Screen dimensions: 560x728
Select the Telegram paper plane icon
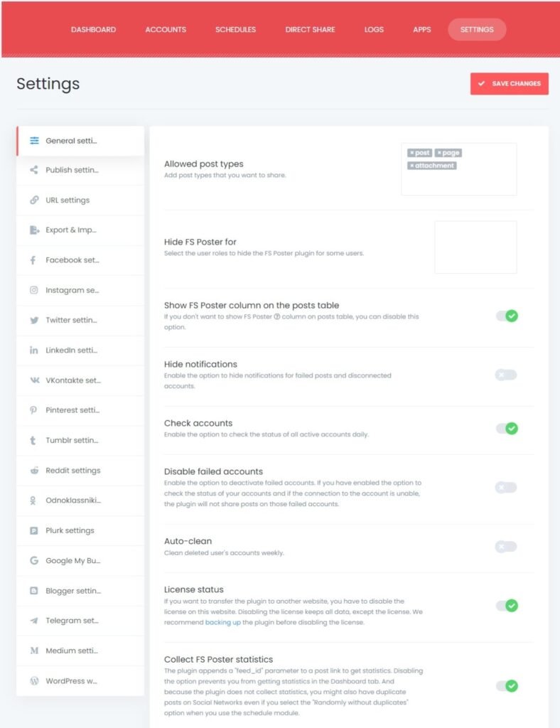coord(34,621)
